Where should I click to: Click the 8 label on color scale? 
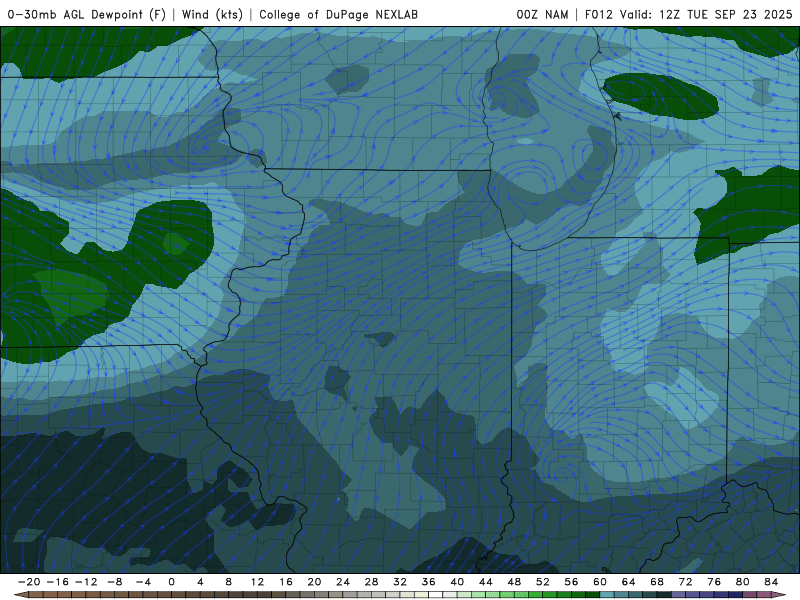coord(229,582)
